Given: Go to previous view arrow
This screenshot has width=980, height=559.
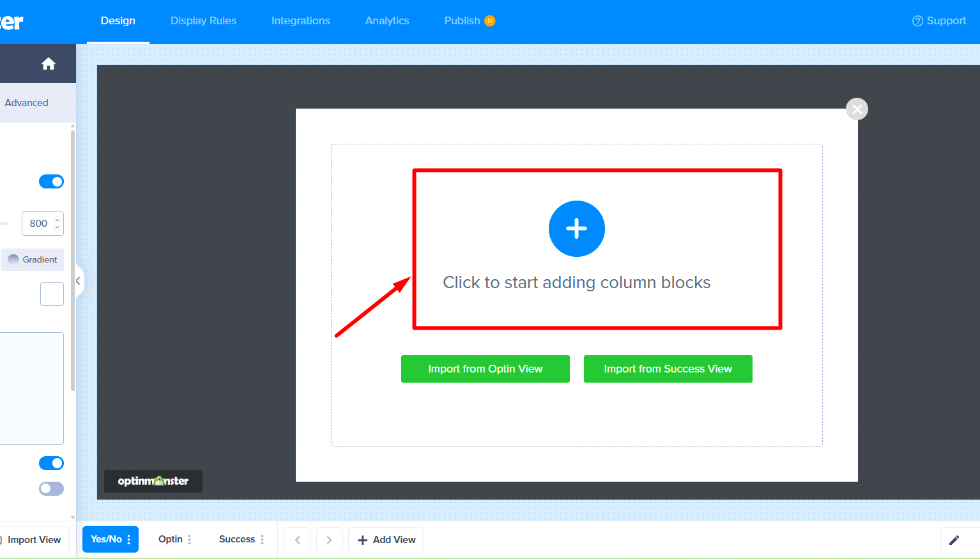Looking at the screenshot, I should (x=297, y=540).
